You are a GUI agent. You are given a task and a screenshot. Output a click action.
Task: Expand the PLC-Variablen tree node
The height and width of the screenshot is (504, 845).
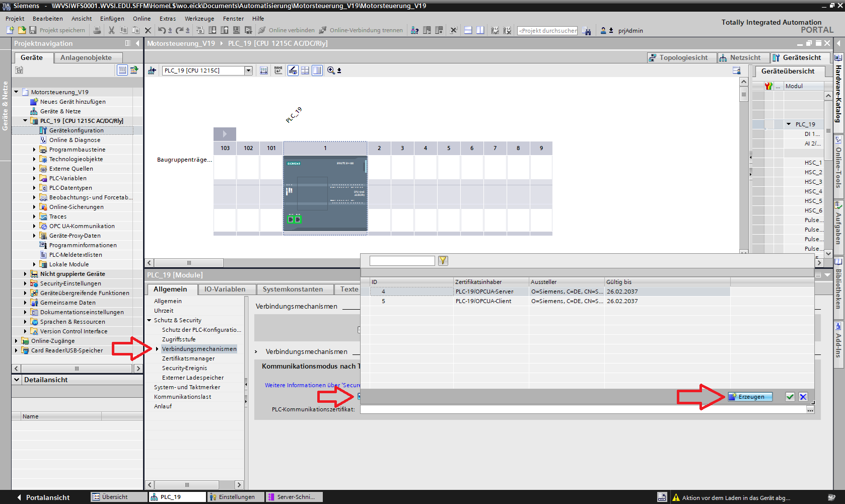(x=34, y=178)
